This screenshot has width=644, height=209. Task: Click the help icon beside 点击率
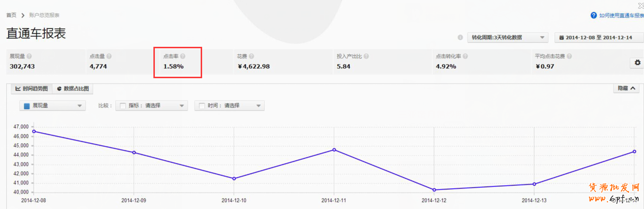(x=183, y=56)
